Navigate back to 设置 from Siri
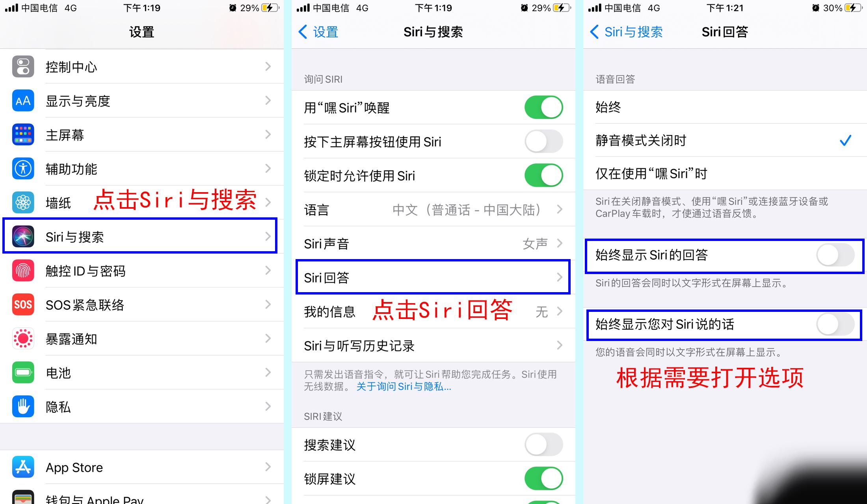This screenshot has width=867, height=504. tap(318, 33)
